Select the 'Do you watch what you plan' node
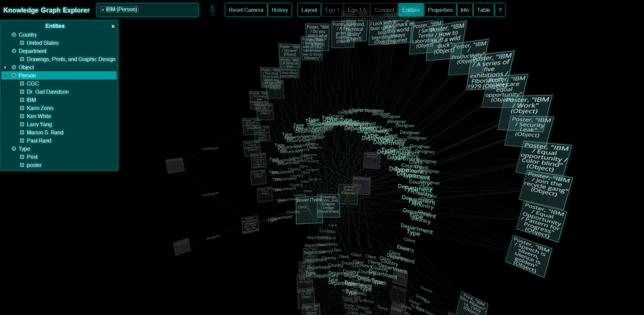Screen dimensions: 644x315 point(317,37)
